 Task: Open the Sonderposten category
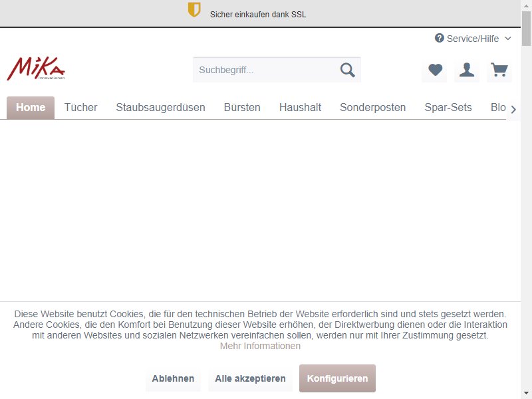(373, 108)
